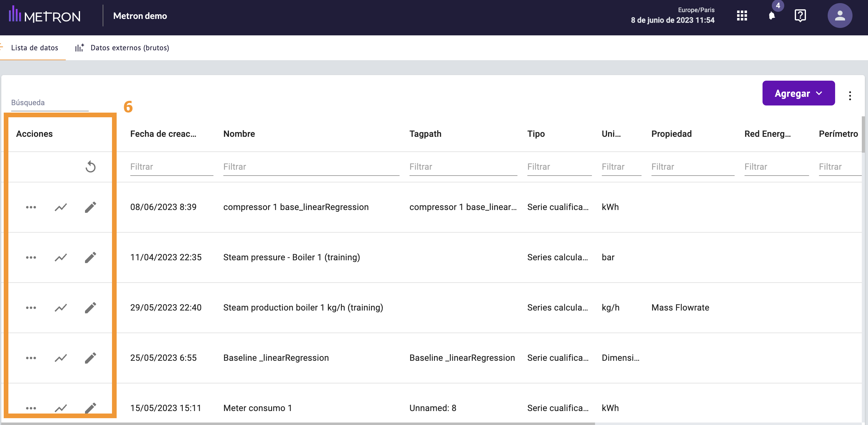This screenshot has width=868, height=425.
Task: View chart for Steam pressure - Boiler 1
Action: click(61, 257)
